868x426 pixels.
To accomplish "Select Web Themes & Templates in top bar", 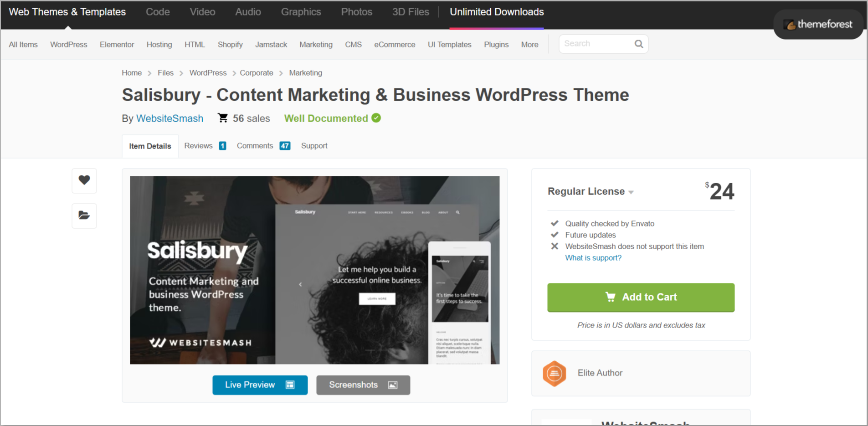I will 67,12.
